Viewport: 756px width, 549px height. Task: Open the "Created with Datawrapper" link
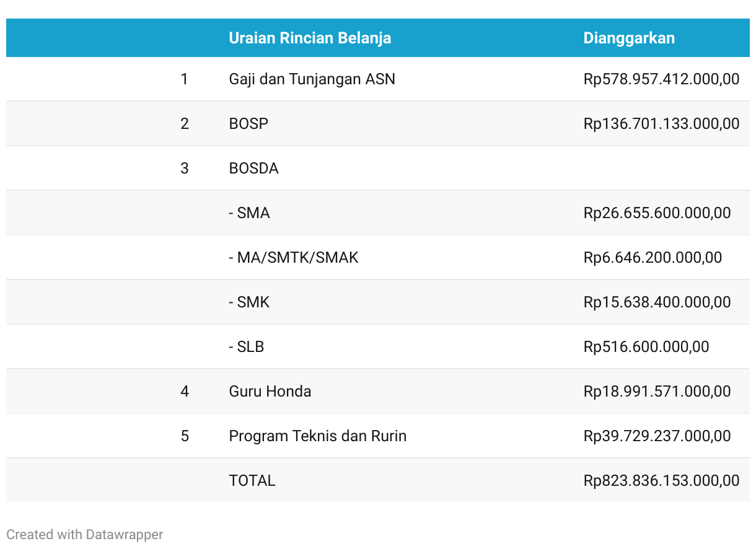pyautogui.click(x=85, y=534)
